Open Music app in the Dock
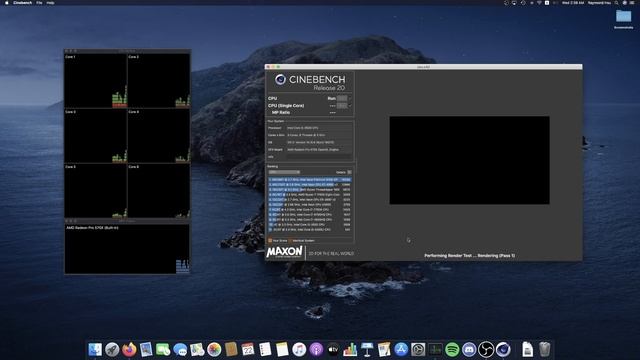Image resolution: width=640 pixels, height=360 pixels. tap(299, 349)
